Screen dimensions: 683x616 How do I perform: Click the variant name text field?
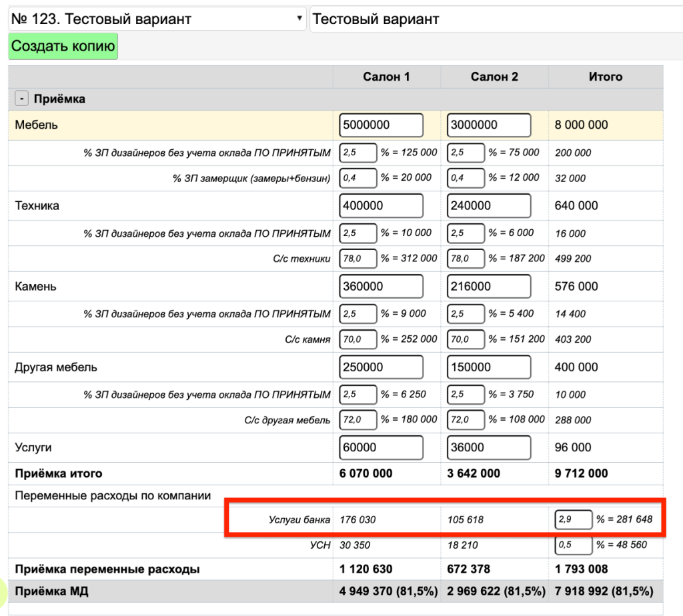click(494, 19)
